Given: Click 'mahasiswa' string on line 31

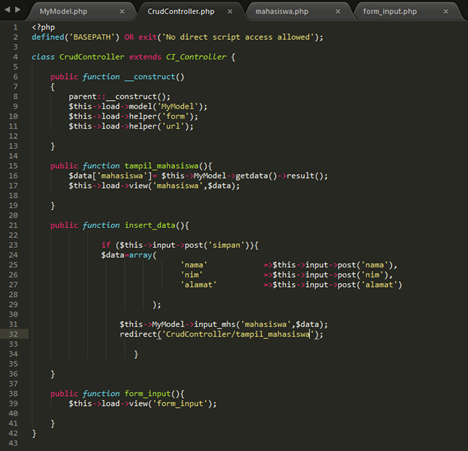Looking at the screenshot, I should point(266,324).
